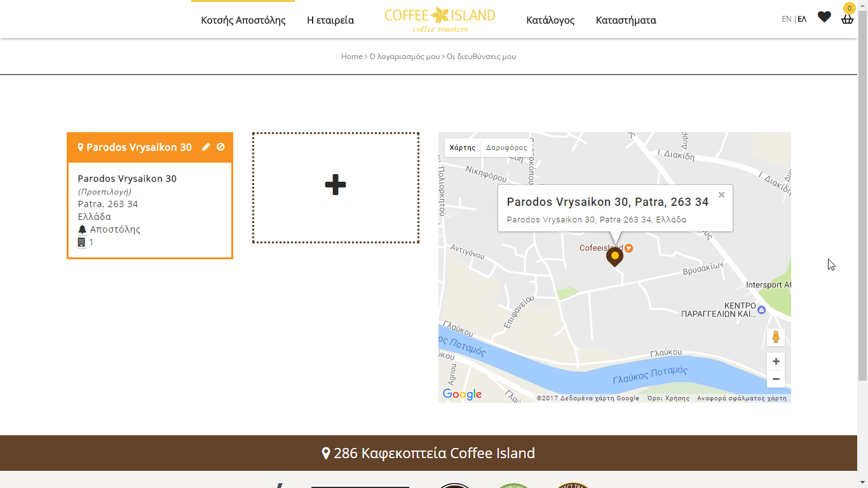Zoom in on the map

(x=776, y=362)
